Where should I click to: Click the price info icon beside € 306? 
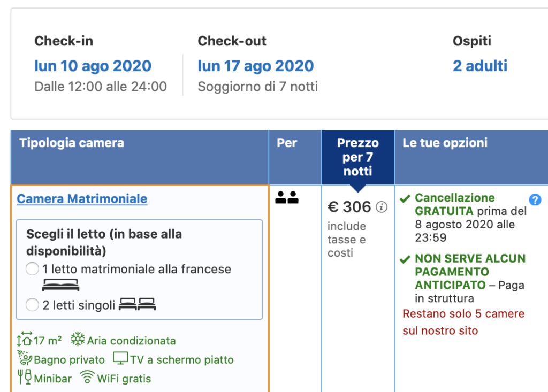(381, 207)
